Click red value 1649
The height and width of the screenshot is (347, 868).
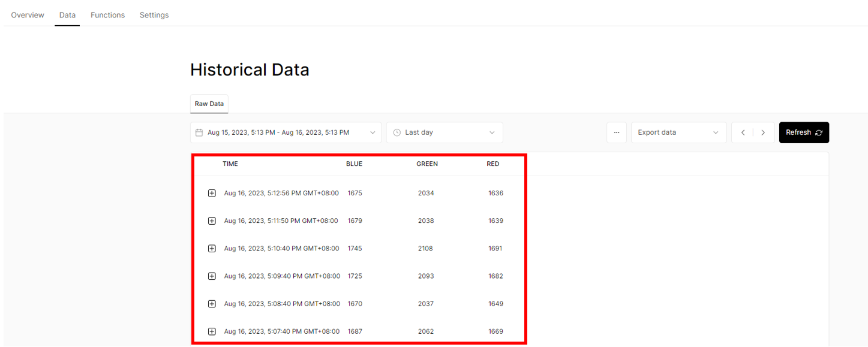tap(496, 303)
